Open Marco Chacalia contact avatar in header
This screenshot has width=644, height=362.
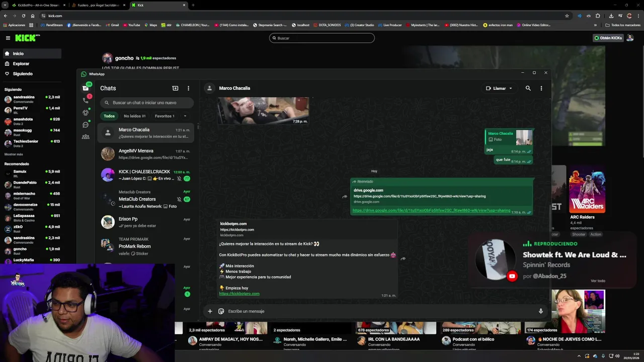[209, 88]
